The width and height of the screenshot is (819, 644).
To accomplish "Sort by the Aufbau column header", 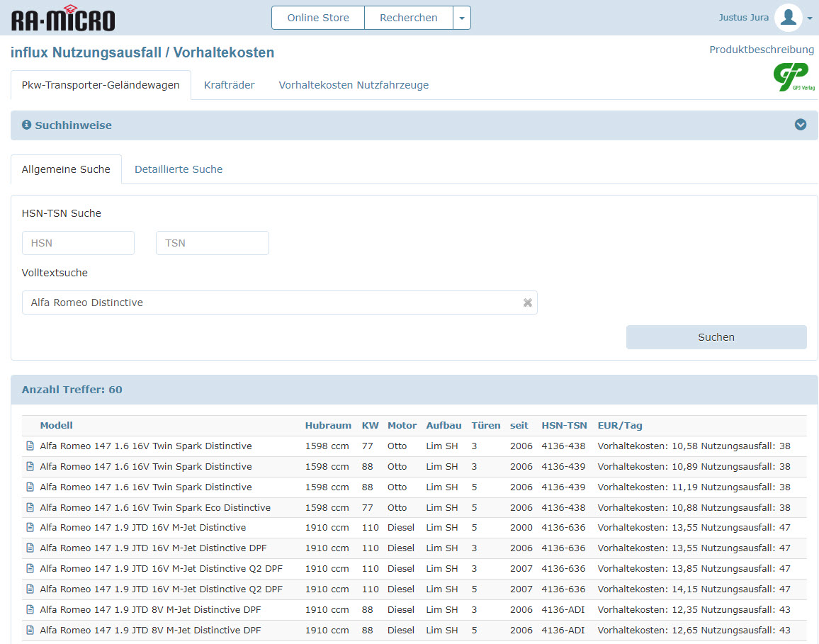I will (444, 425).
